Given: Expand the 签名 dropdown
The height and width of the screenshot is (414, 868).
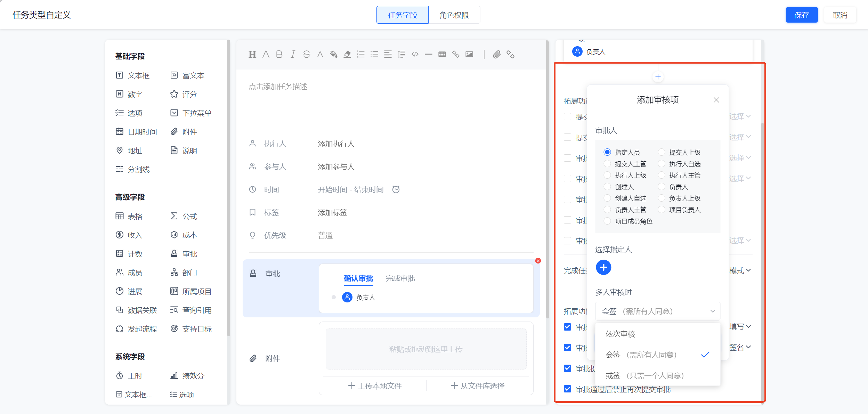Looking at the screenshot, I should pos(740,347).
